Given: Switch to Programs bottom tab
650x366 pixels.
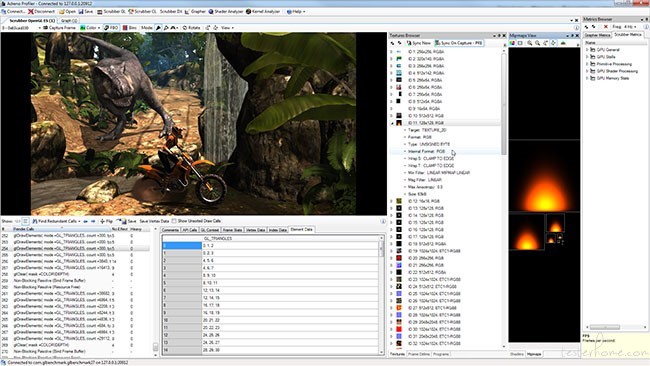Looking at the screenshot, I should pos(441,354).
